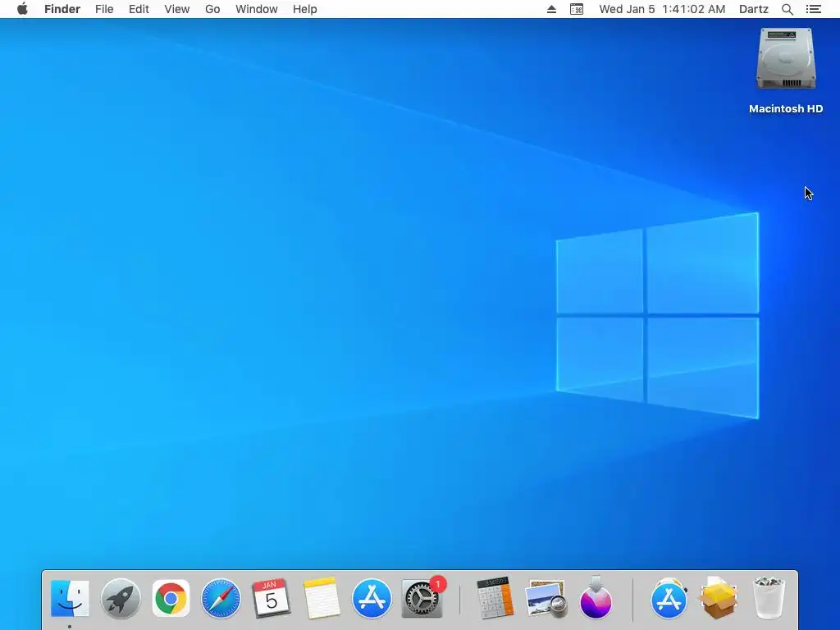Open the Edit menu
This screenshot has width=840, height=630.
(x=139, y=9)
